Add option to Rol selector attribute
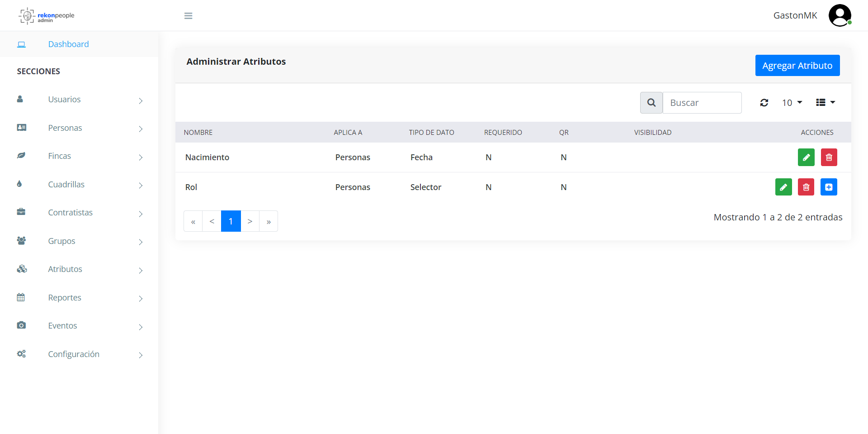 [829, 187]
